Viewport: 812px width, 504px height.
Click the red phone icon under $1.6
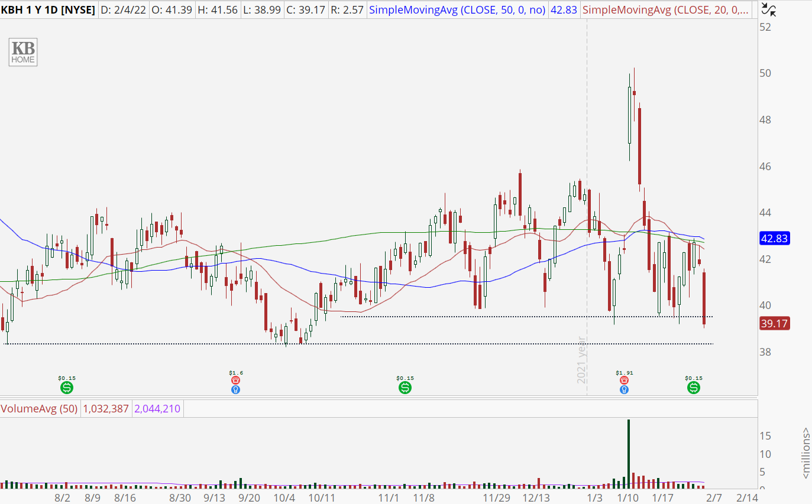tap(236, 381)
